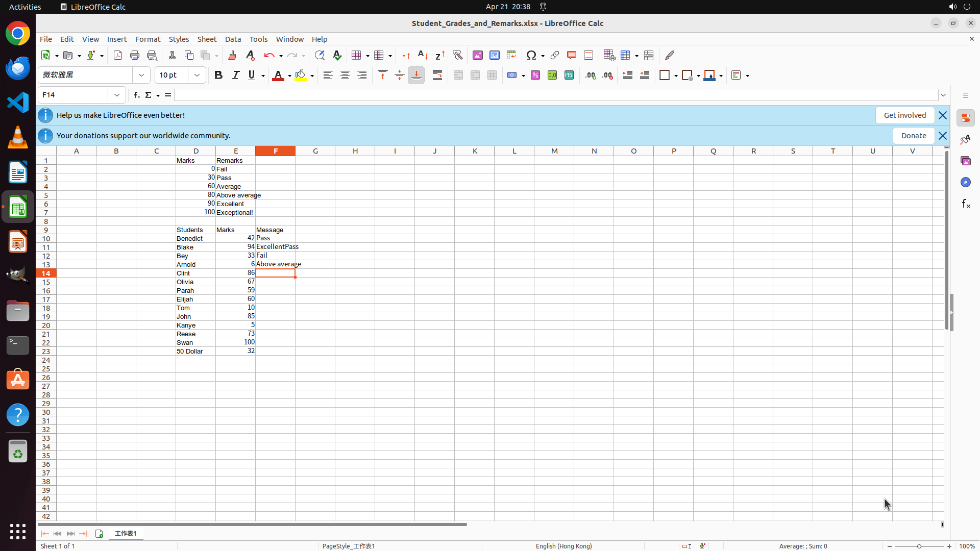Click the Get involved button

click(904, 115)
